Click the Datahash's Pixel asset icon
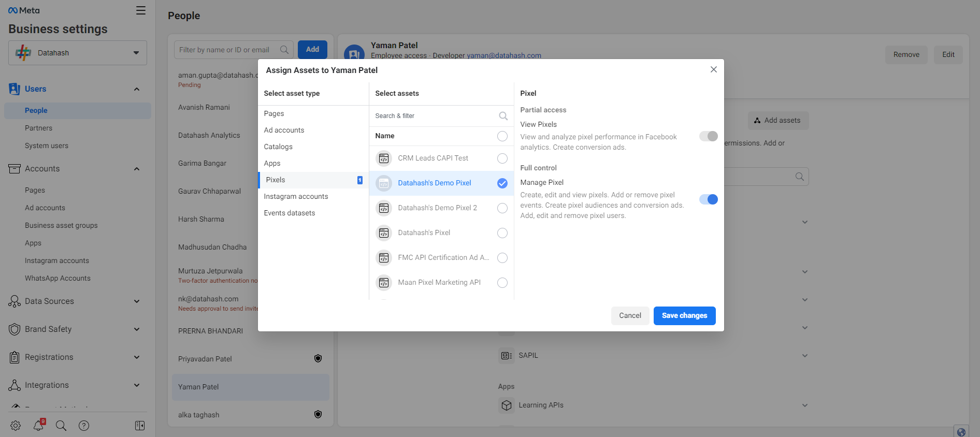This screenshot has height=437, width=980. click(x=384, y=233)
